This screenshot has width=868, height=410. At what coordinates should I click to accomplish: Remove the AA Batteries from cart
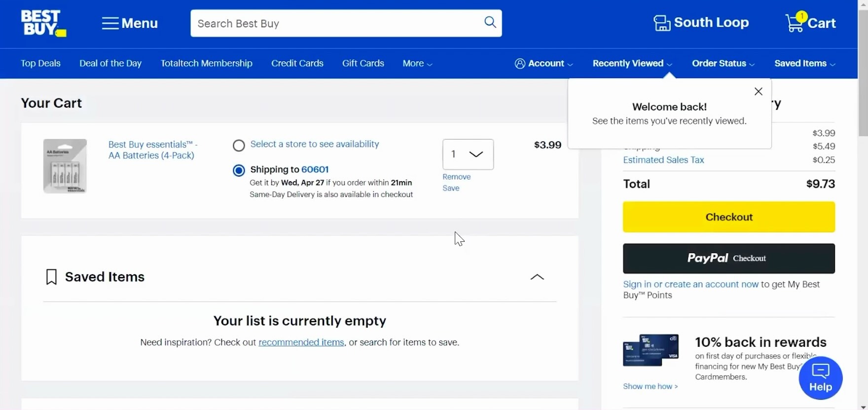tap(456, 177)
